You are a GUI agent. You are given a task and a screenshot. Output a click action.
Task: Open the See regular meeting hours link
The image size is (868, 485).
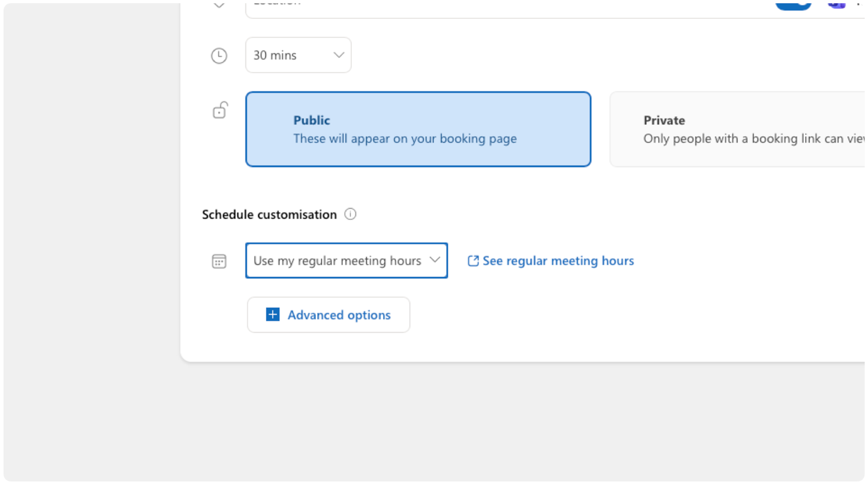pyautogui.click(x=551, y=260)
